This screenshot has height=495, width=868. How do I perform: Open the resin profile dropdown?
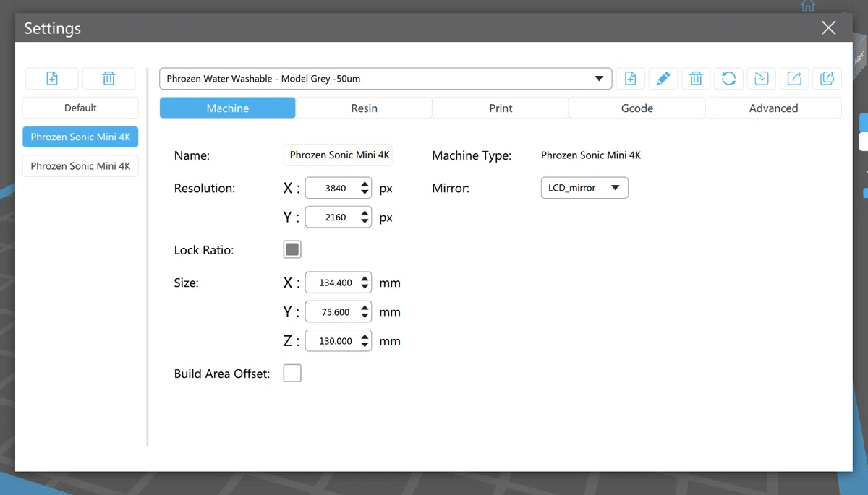tap(386, 79)
